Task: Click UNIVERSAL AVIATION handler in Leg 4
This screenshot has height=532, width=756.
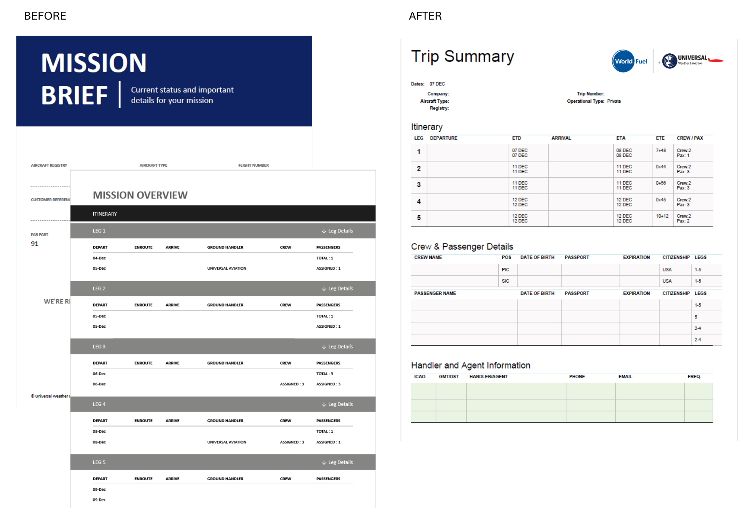Action: (x=227, y=442)
